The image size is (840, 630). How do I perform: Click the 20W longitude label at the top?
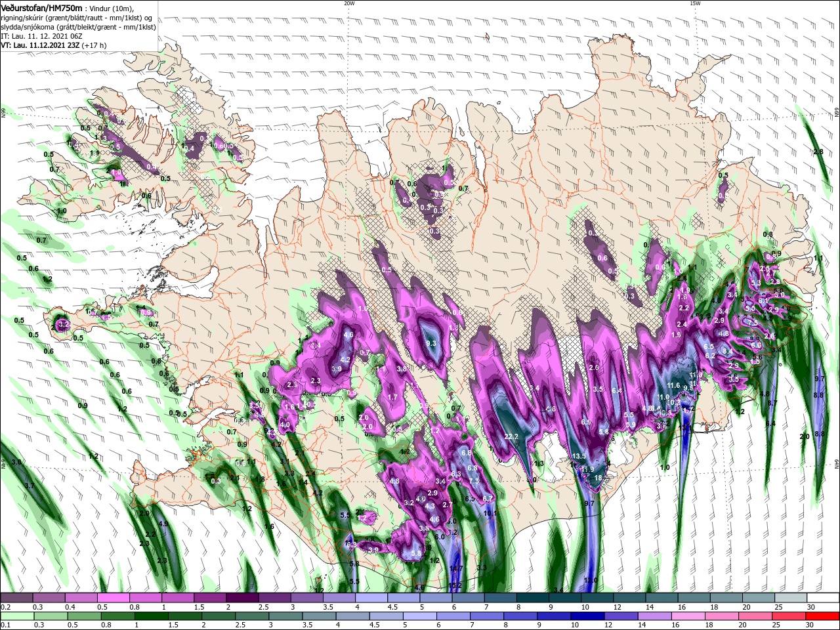pos(348,3)
